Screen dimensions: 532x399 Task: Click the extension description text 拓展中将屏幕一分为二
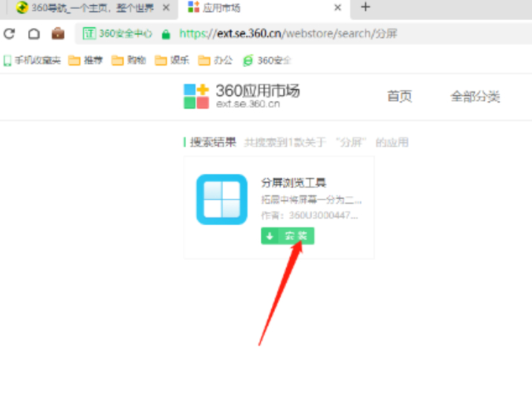coord(311,200)
